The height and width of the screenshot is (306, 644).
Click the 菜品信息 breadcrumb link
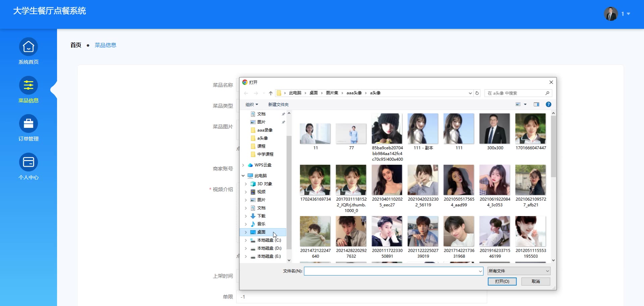[x=105, y=45]
